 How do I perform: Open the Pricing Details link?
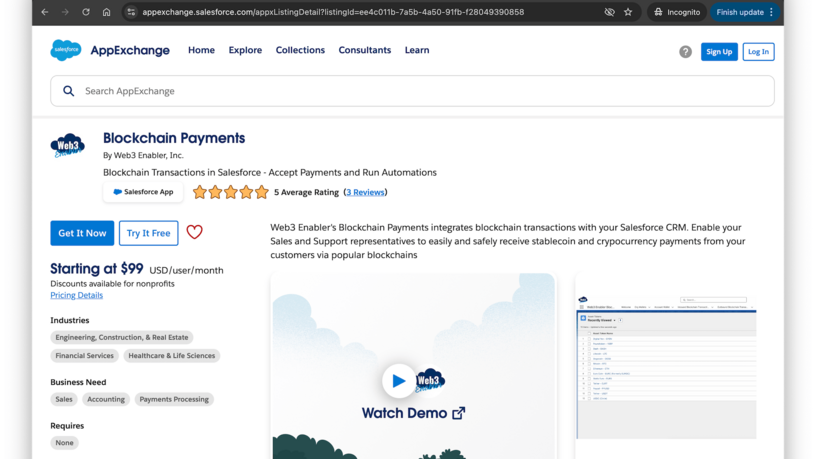click(x=76, y=295)
